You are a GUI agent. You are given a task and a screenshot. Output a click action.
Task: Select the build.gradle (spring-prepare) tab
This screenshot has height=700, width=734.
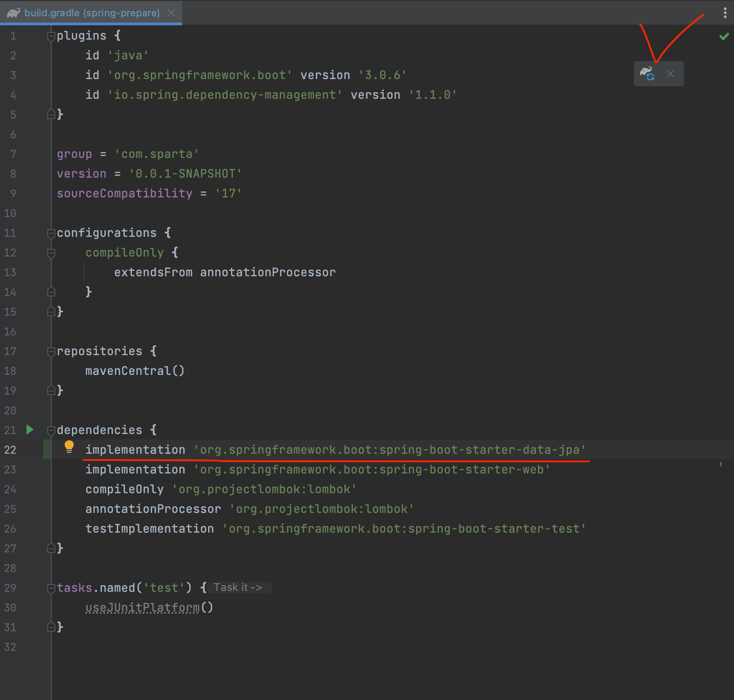(x=92, y=13)
